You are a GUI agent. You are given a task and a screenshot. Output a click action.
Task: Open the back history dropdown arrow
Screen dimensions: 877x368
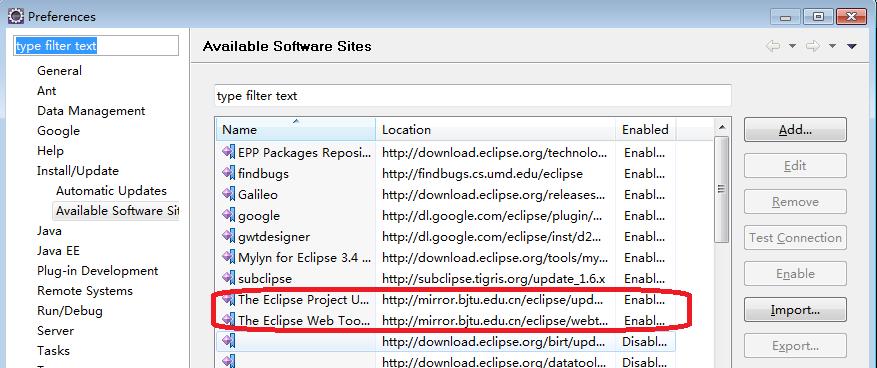792,46
